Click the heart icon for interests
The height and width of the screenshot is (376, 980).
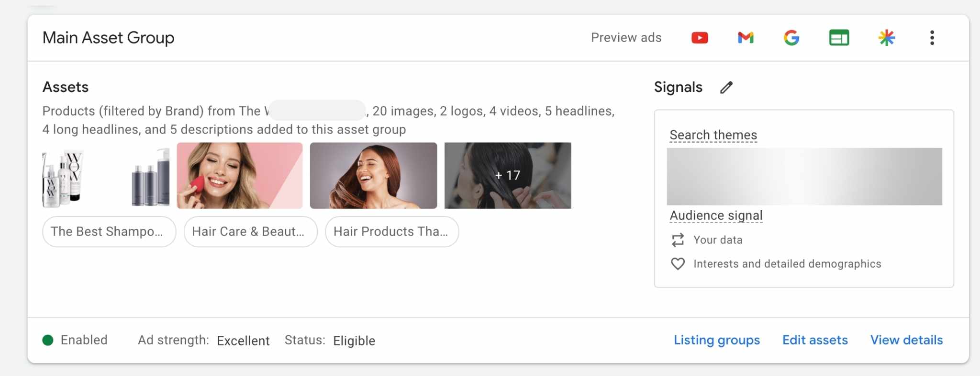coord(678,264)
